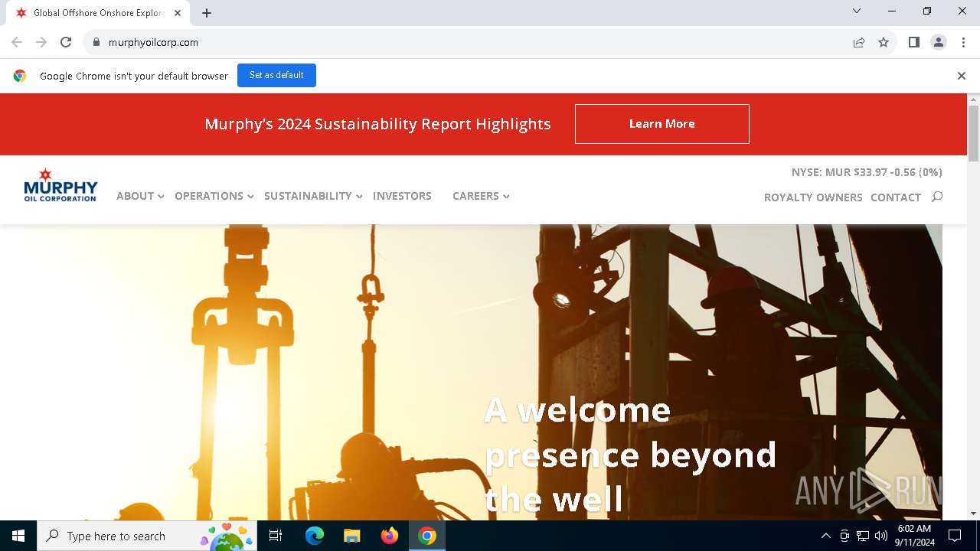Bookmark this page with the star icon

click(884, 42)
